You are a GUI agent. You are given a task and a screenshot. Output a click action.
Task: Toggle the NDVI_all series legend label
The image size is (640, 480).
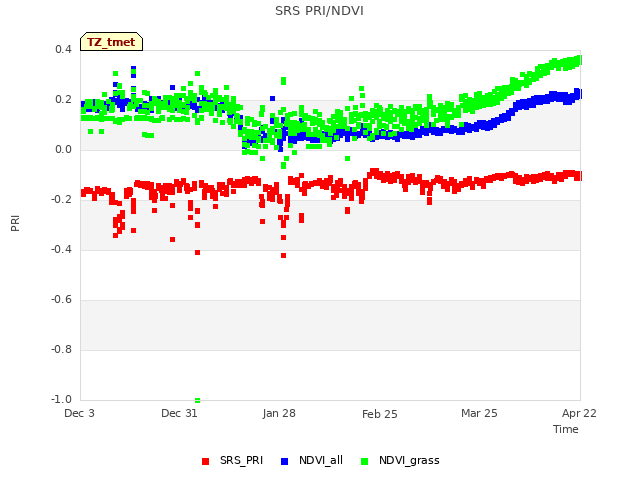point(321,460)
